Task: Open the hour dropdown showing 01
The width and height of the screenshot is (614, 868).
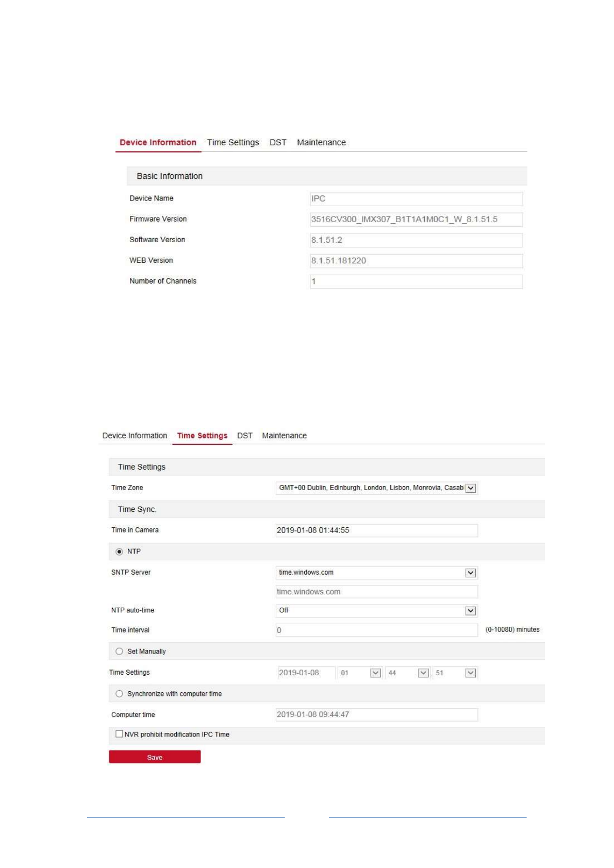Action: point(375,673)
